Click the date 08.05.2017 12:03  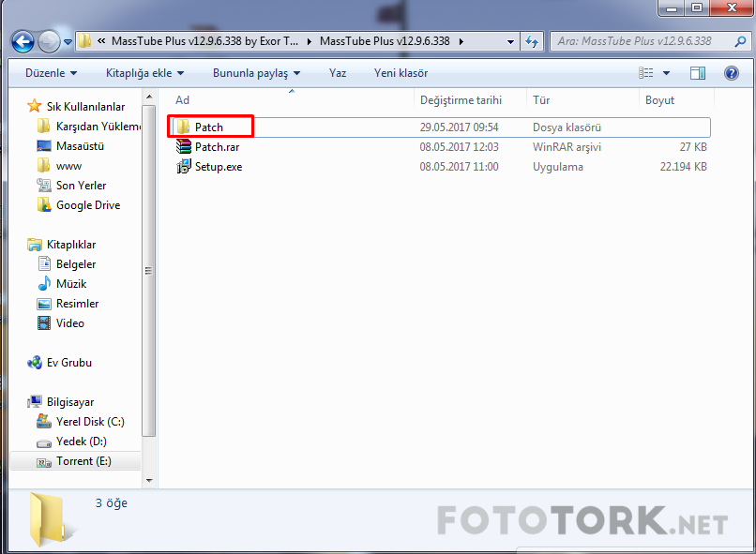(459, 147)
